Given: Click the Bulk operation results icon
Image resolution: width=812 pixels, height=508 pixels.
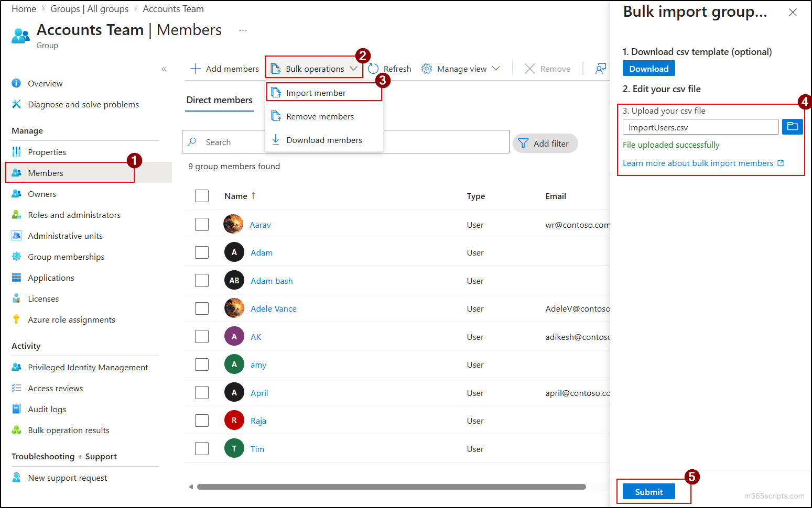Looking at the screenshot, I should (x=16, y=430).
